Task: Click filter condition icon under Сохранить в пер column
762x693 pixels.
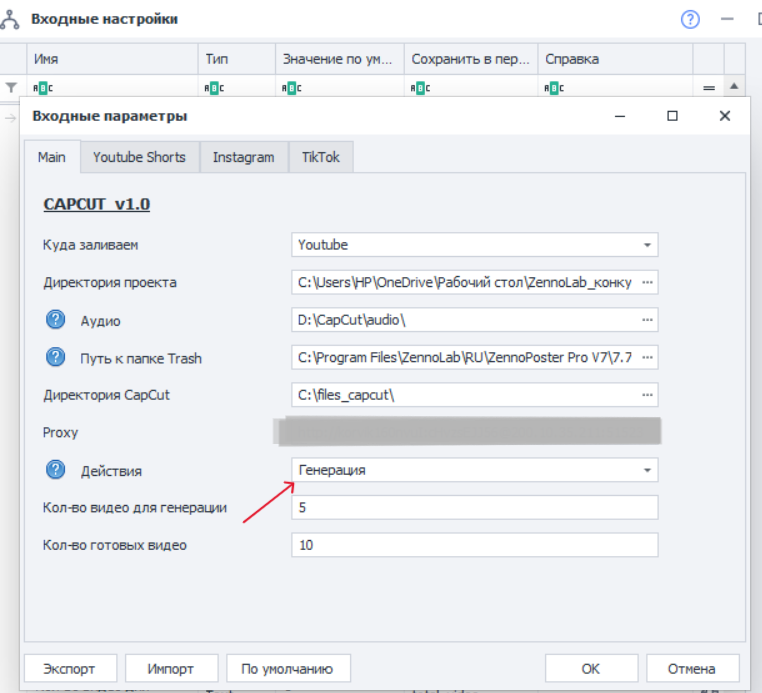Action: coord(420,88)
